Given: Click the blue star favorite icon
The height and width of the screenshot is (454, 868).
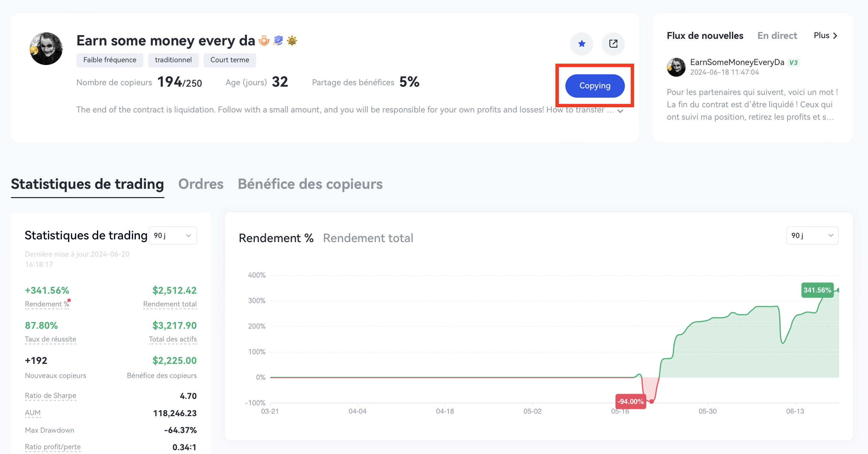Looking at the screenshot, I should 582,44.
